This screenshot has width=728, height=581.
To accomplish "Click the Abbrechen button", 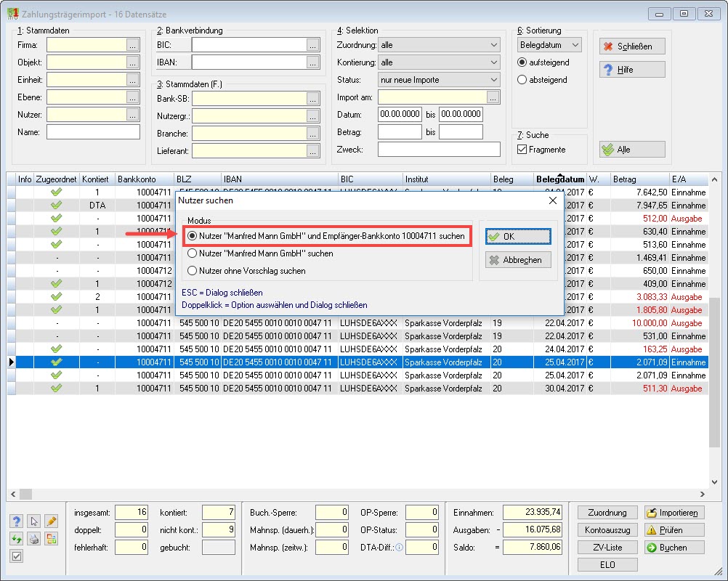I will pos(518,260).
